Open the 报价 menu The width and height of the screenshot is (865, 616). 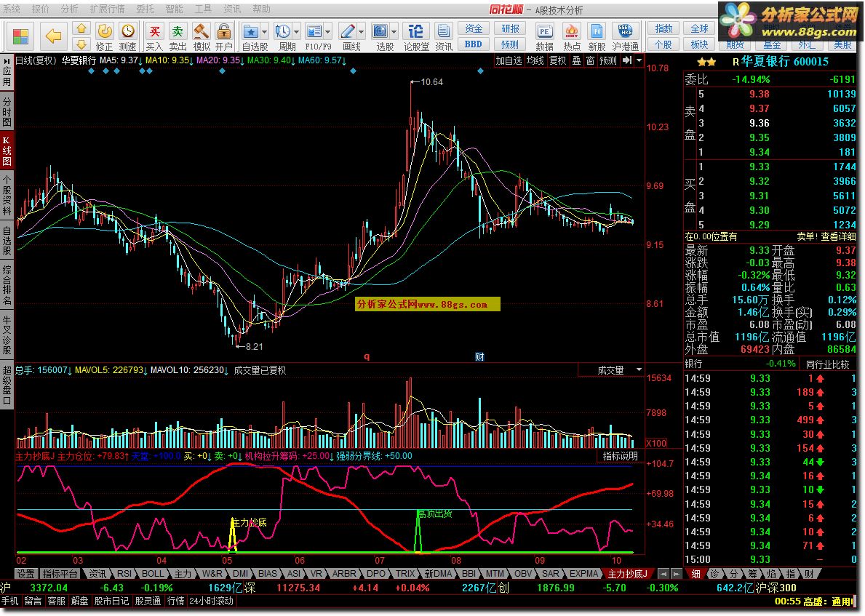40,9
